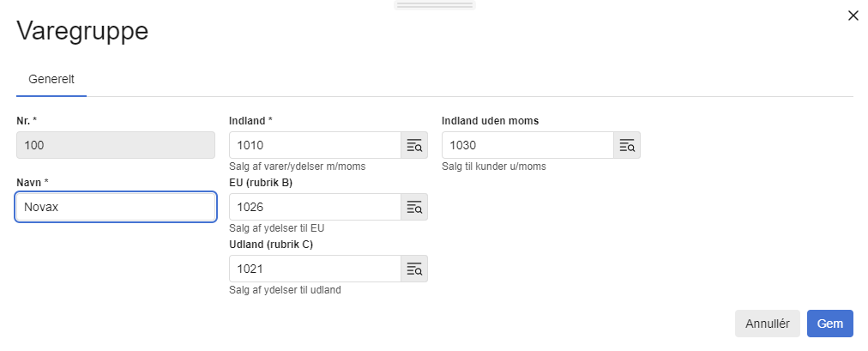Click the Udland (rubrik C) label

click(x=271, y=245)
